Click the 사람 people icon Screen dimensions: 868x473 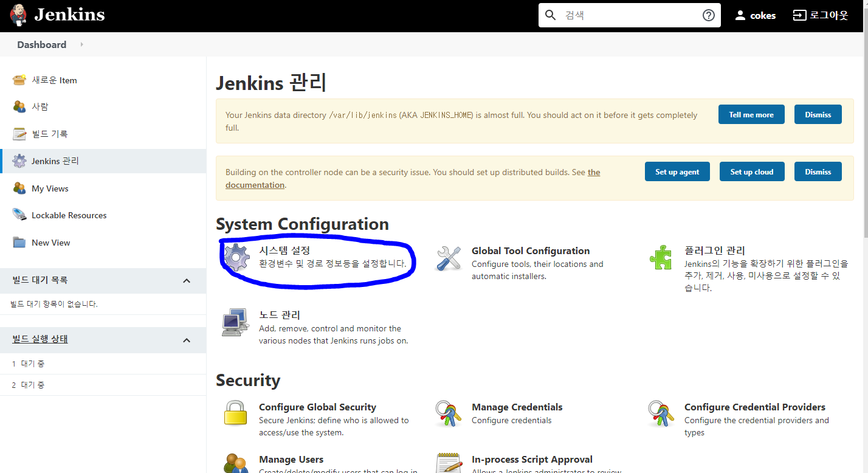(x=19, y=106)
